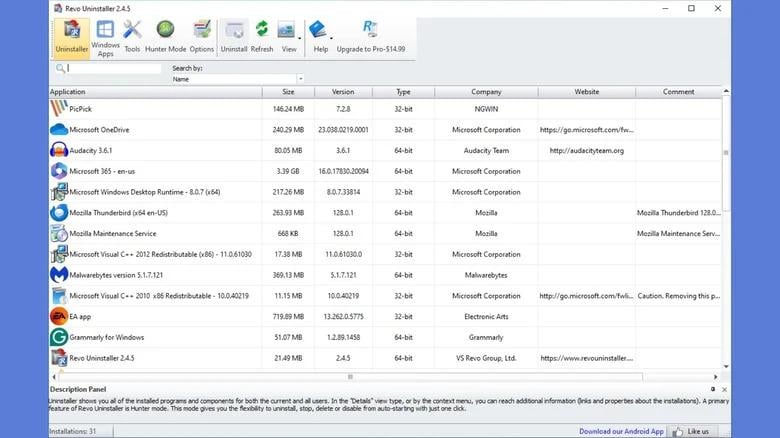Open the Tools panel
This screenshot has width=780, height=438.
coord(132,37)
